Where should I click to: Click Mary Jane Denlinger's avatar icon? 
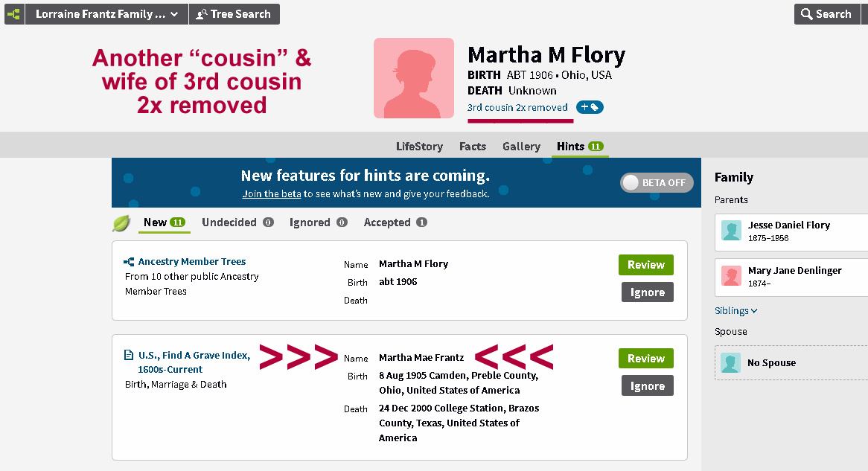[731, 276]
